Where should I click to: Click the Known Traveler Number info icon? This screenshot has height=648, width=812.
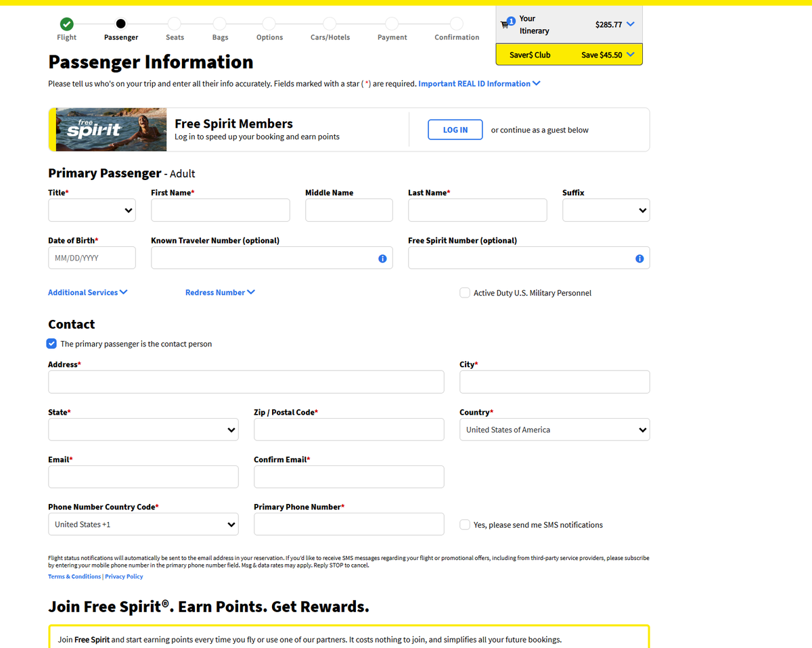pos(382,258)
